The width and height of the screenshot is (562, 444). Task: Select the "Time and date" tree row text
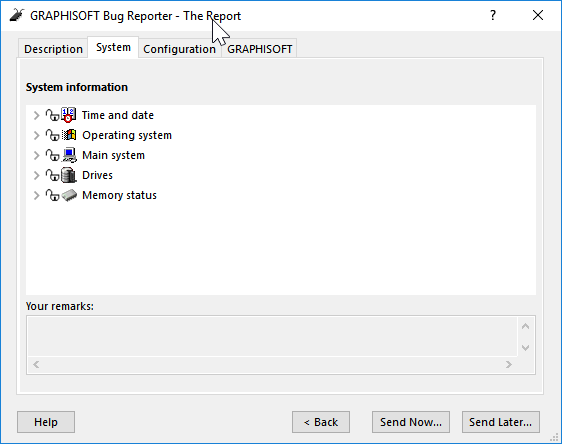point(118,115)
